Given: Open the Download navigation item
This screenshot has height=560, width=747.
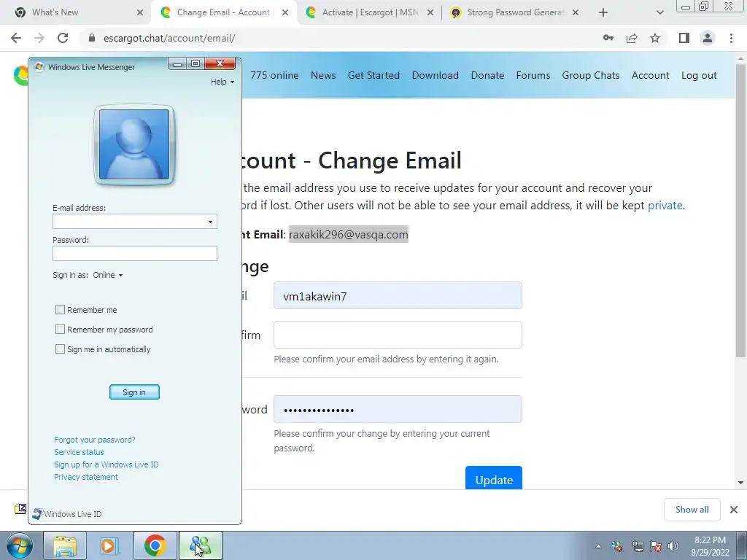Looking at the screenshot, I should click(435, 75).
